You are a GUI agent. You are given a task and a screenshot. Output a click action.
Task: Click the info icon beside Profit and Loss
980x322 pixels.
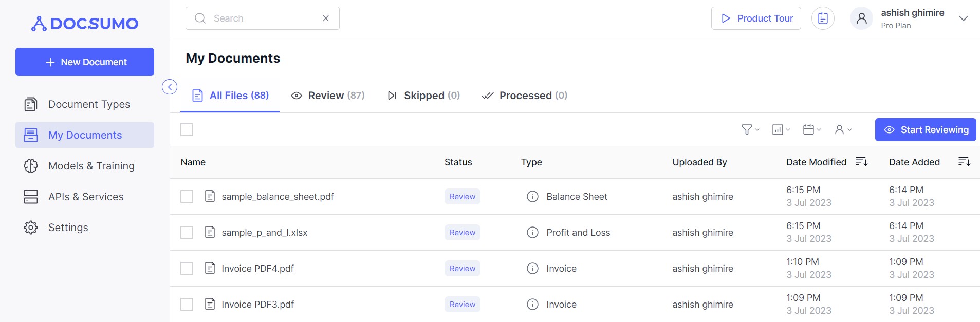(532, 233)
